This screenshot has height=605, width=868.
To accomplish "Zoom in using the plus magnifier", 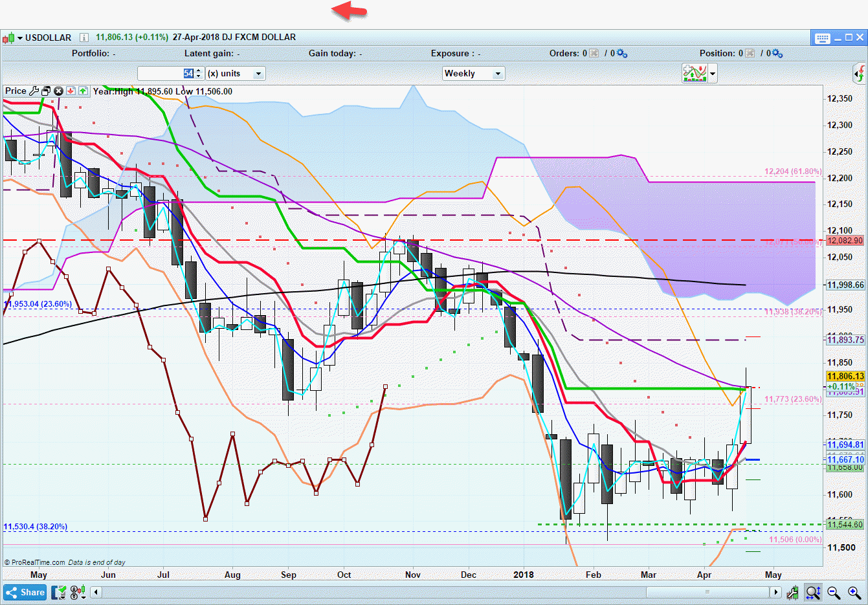I will pyautogui.click(x=854, y=592).
